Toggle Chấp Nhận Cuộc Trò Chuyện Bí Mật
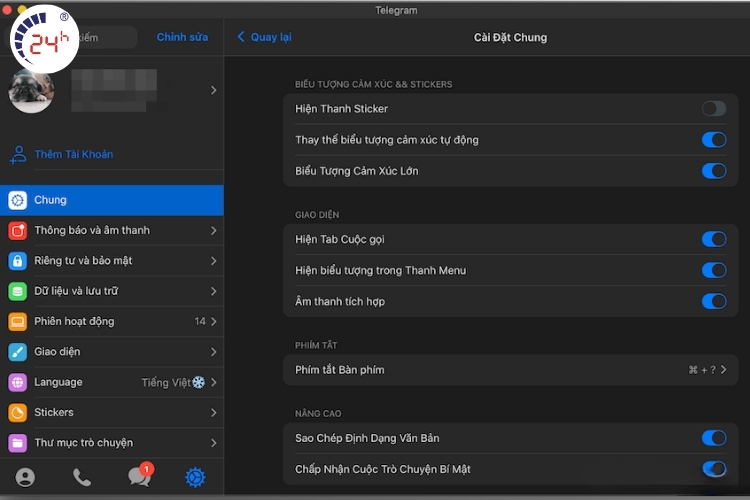The height and width of the screenshot is (500, 750). (714, 469)
